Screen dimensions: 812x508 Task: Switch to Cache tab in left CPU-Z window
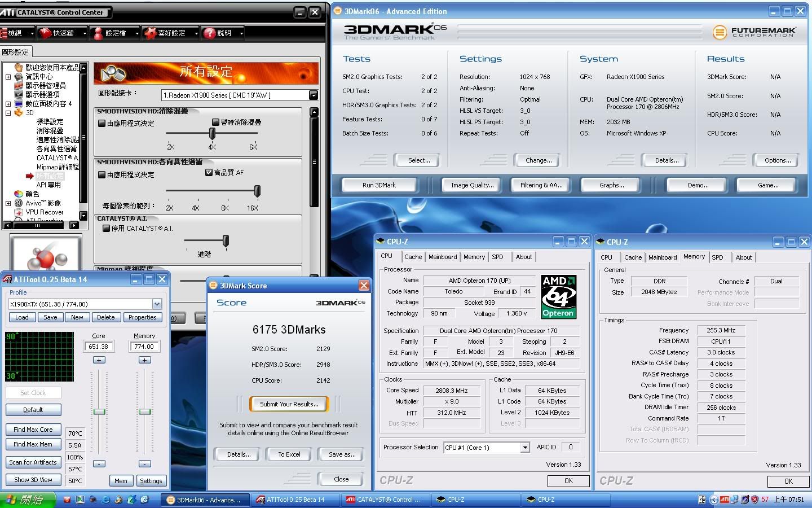coord(413,257)
